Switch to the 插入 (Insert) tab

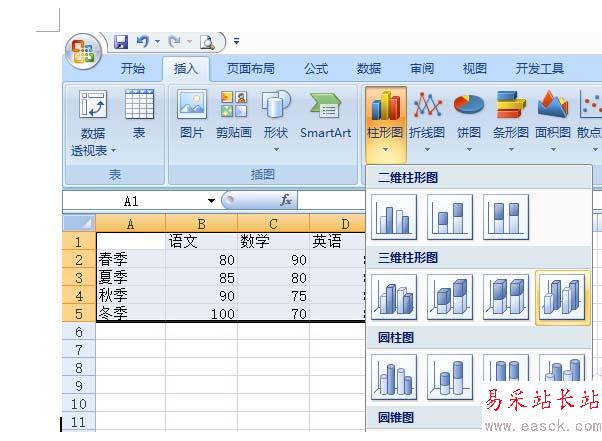coord(186,69)
